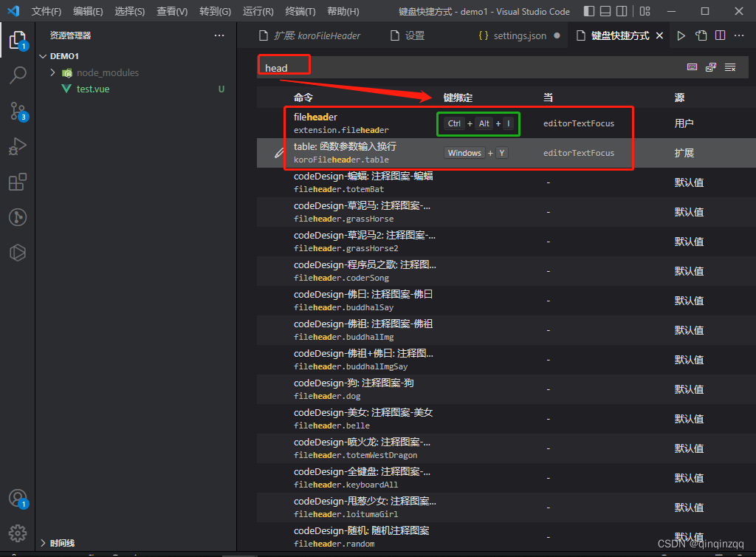The width and height of the screenshot is (756, 557).
Task: Click the VS Code logo icon
Action: click(13, 10)
